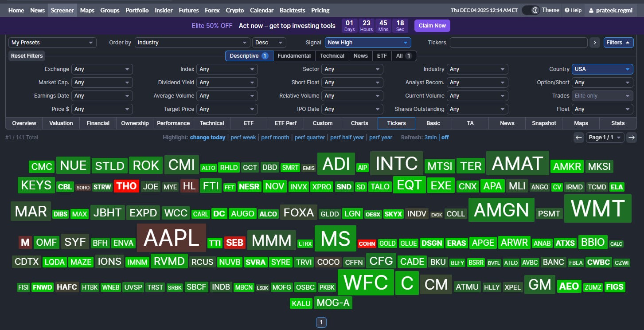The width and height of the screenshot is (644, 330).
Task: Highlight by perf week
Action: 243,137
